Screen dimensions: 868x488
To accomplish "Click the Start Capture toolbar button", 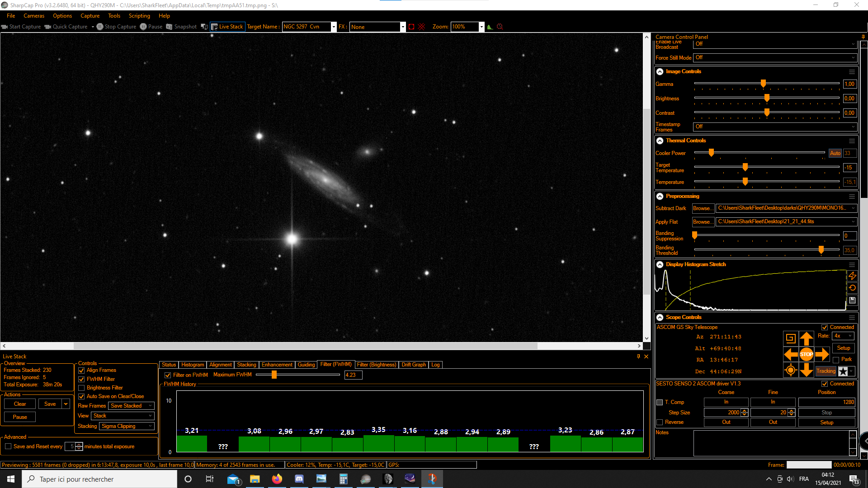I will tap(21, 27).
